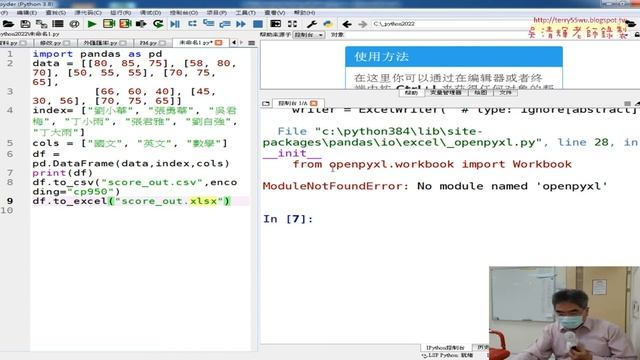The height and width of the screenshot is (360, 640).
Task: Switch to the 幫助 pane tab
Action: 411,93
